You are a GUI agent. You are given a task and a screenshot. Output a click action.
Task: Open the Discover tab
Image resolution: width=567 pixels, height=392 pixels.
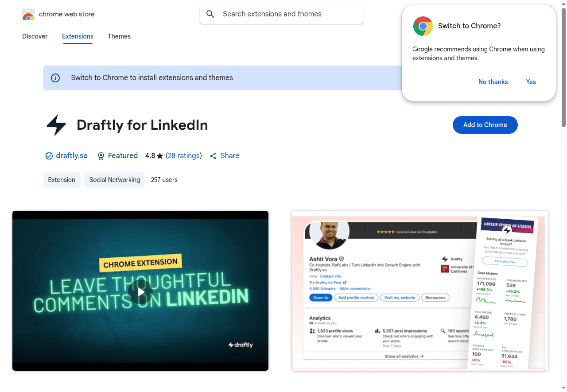pyautogui.click(x=35, y=36)
